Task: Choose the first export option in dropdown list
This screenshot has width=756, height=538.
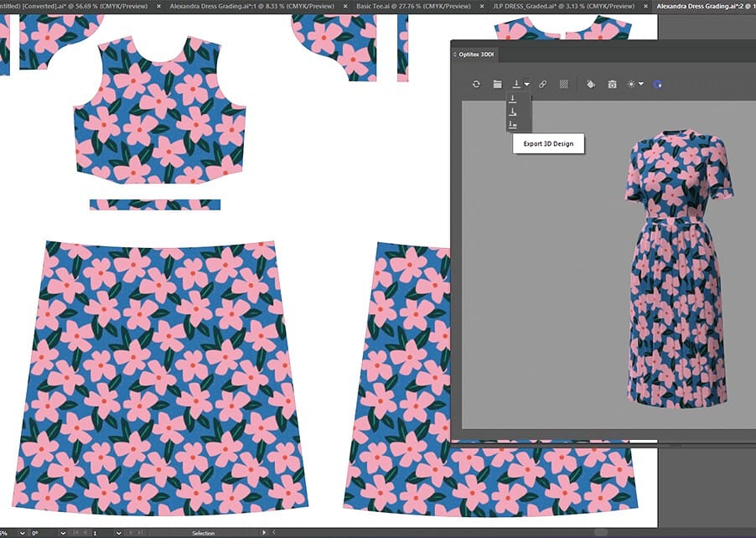Action: 513,100
